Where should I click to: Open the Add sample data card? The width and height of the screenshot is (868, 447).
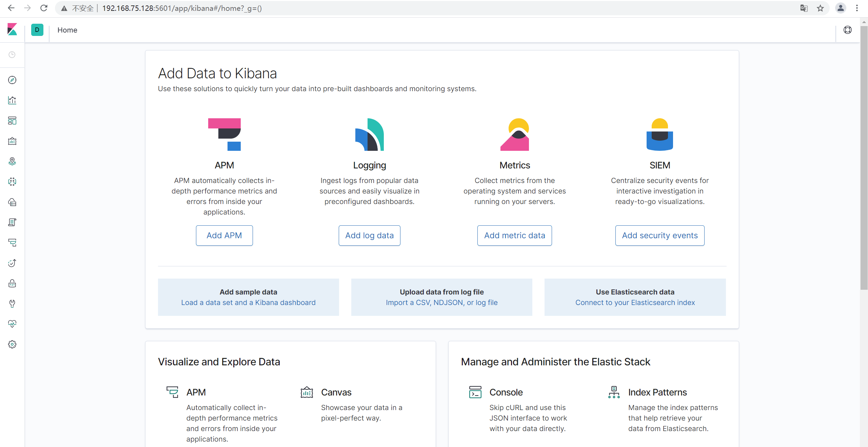click(248, 297)
